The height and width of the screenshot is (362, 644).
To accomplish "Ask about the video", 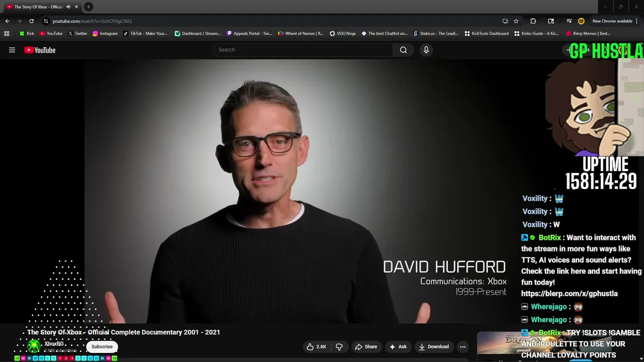I will tap(397, 346).
